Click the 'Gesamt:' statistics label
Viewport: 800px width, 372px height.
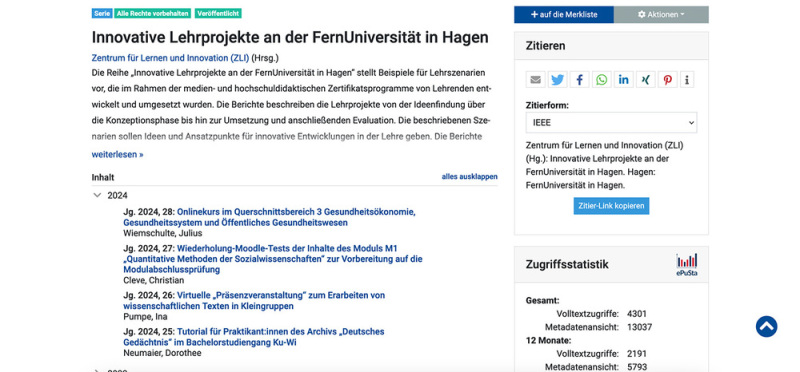(542, 301)
